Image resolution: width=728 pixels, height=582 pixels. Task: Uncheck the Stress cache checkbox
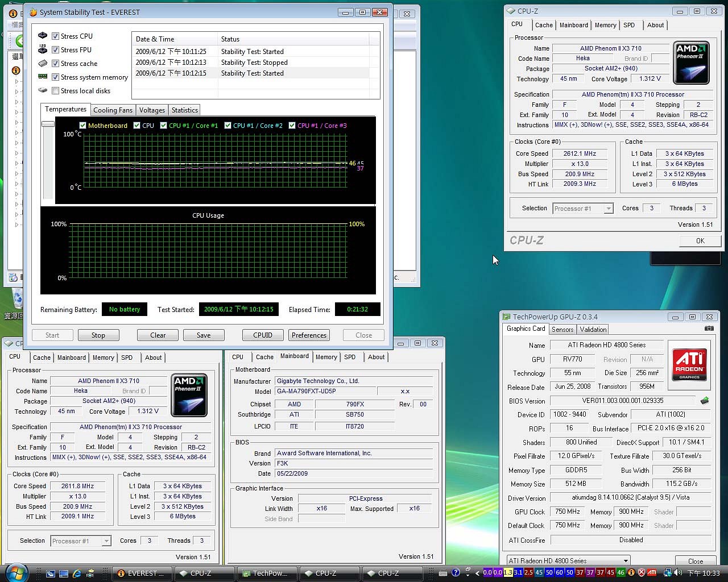click(x=55, y=63)
